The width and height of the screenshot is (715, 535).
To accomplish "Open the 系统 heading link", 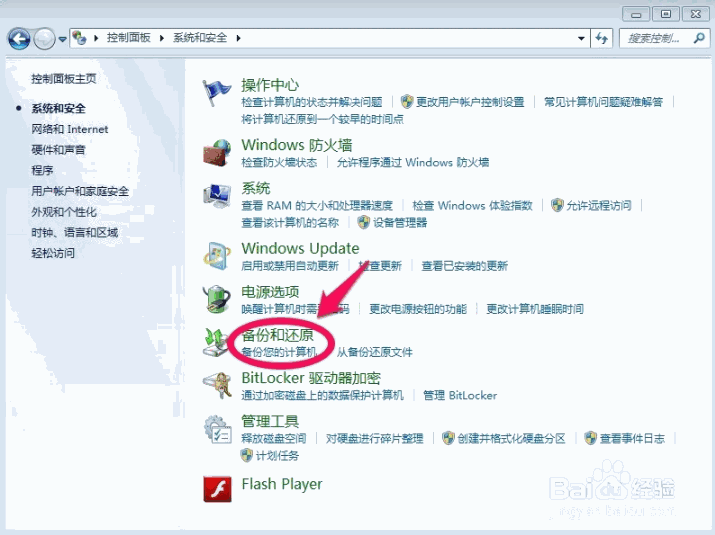I will (x=255, y=188).
